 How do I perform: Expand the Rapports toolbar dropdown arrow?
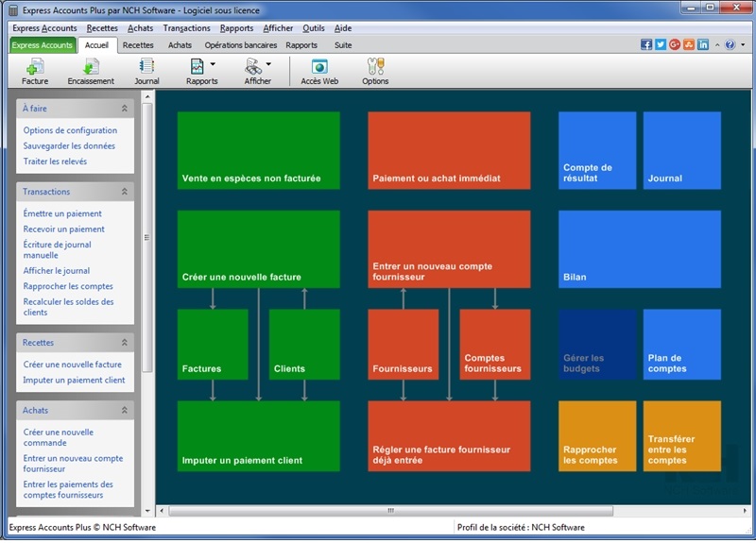[213, 64]
